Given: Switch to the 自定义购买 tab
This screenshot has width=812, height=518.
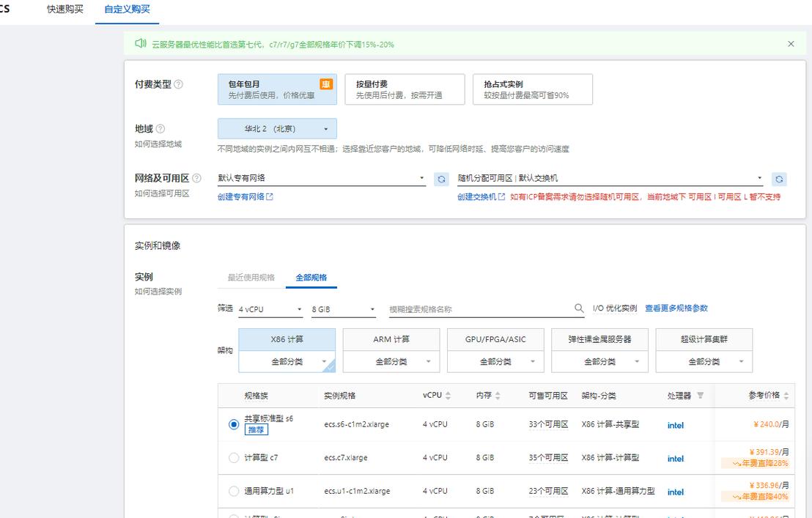Looking at the screenshot, I should (127, 10).
